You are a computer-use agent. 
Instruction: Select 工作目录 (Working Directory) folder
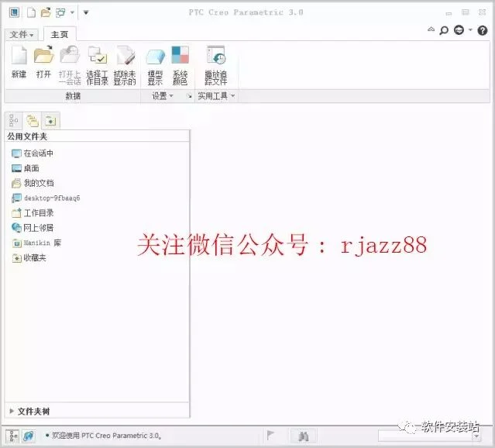tap(33, 213)
